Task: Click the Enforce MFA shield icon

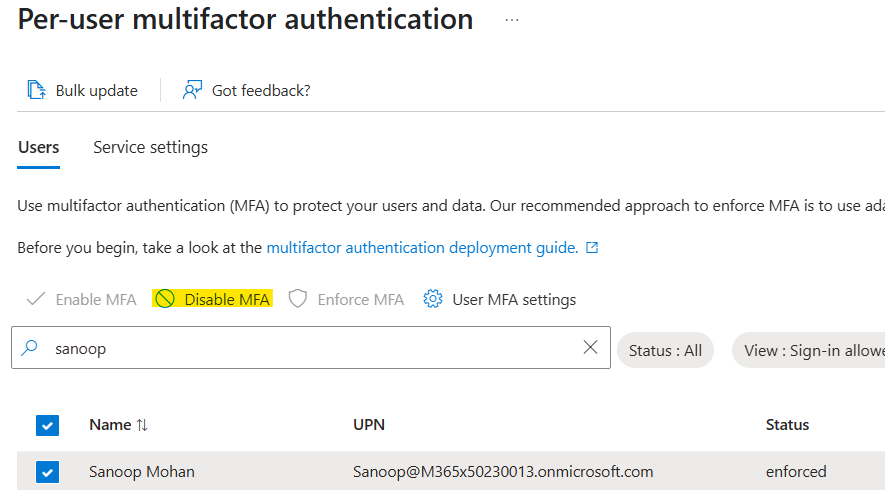Action: pyautogui.click(x=297, y=299)
